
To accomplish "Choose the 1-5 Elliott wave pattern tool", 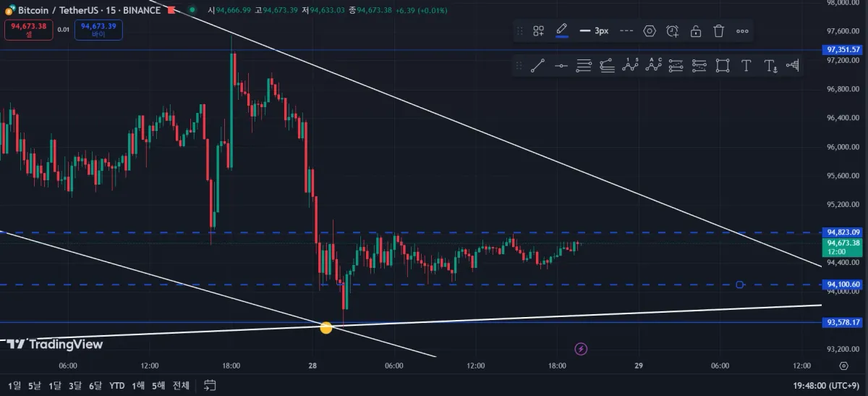I will point(630,66).
